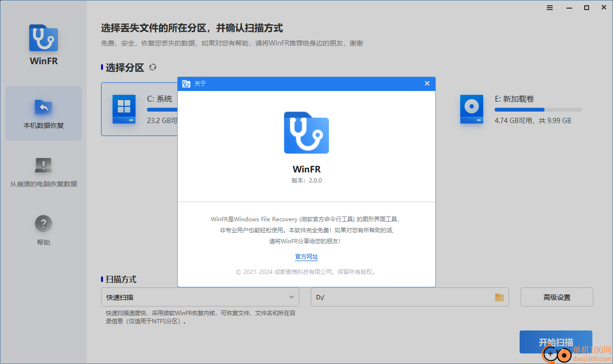This screenshot has width=613, height=364.
Task: Maximize the WinFR window
Action: click(587, 8)
